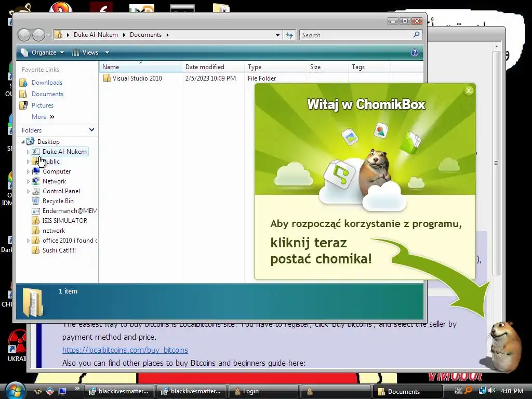Viewport: 532px width, 399px height.
Task: Select Computer in the folder tree
Action: 56,171
